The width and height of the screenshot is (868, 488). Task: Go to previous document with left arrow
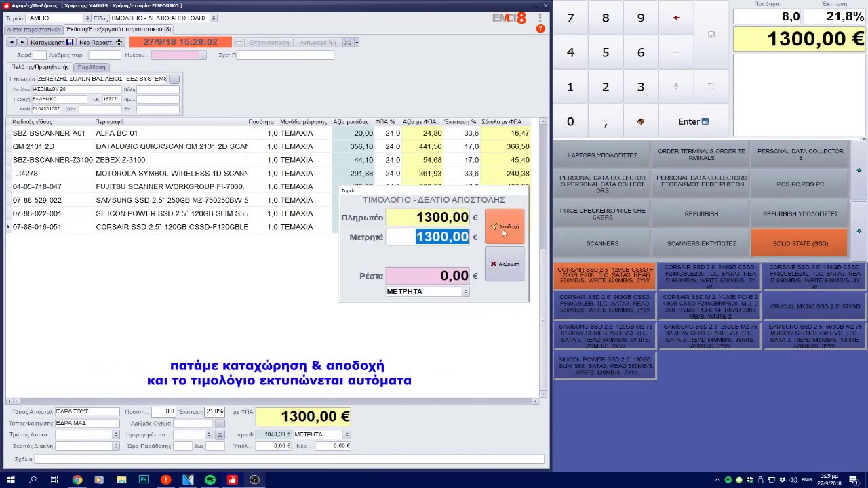tap(12, 42)
